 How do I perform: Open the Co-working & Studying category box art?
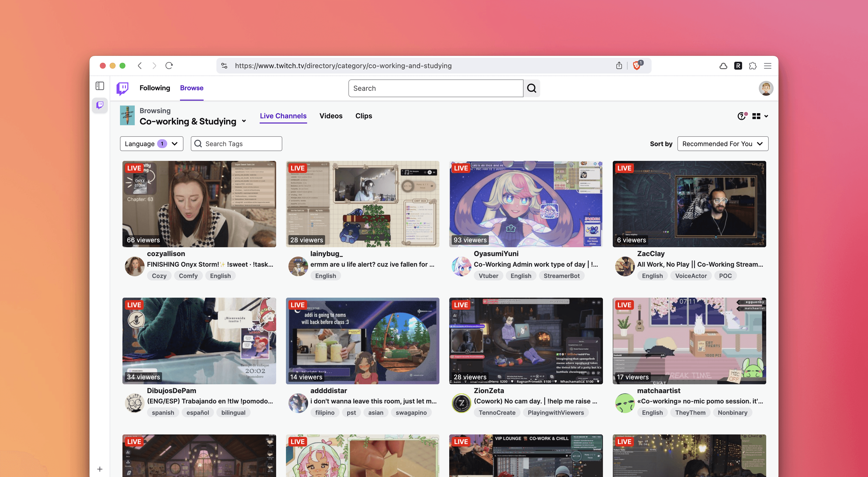click(127, 116)
